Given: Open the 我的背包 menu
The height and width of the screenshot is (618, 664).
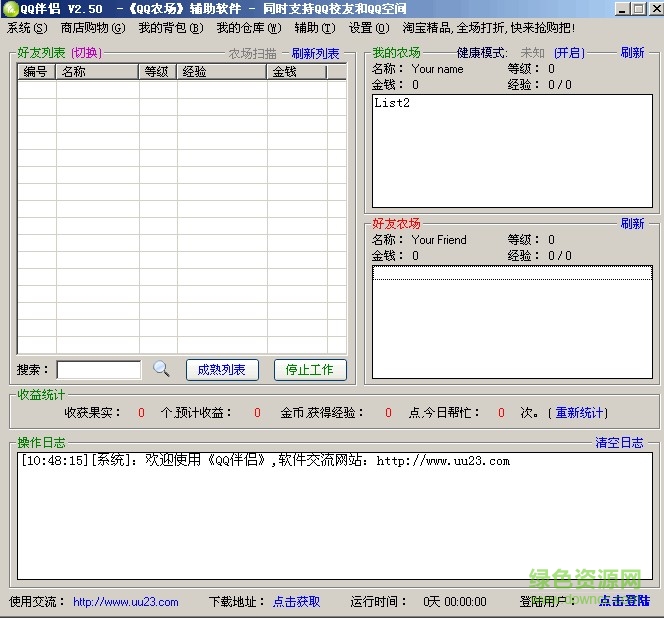Looking at the screenshot, I should point(170,28).
